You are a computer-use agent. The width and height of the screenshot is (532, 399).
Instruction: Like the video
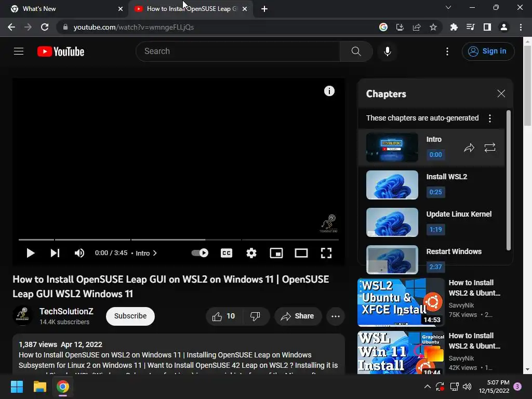[224, 316]
